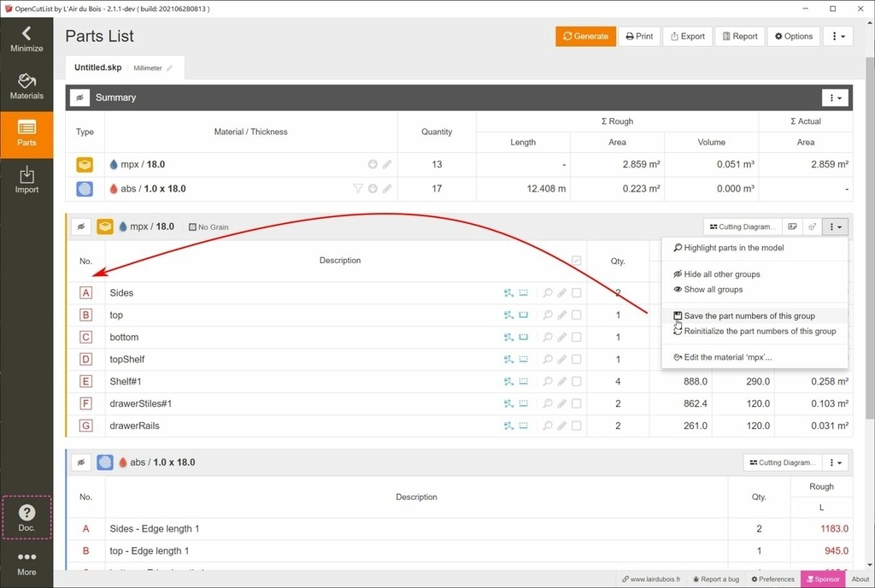
Task: Open Preferences in the footer
Action: (x=772, y=579)
